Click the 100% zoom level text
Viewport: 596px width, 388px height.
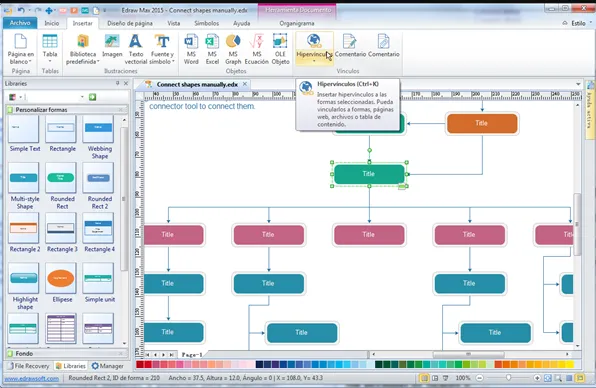463,378
